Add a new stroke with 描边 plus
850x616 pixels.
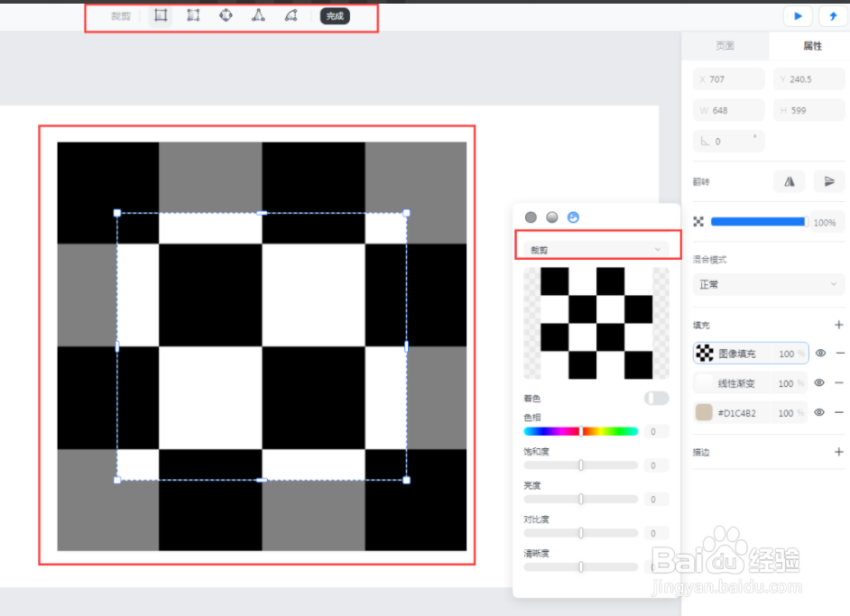tap(838, 451)
